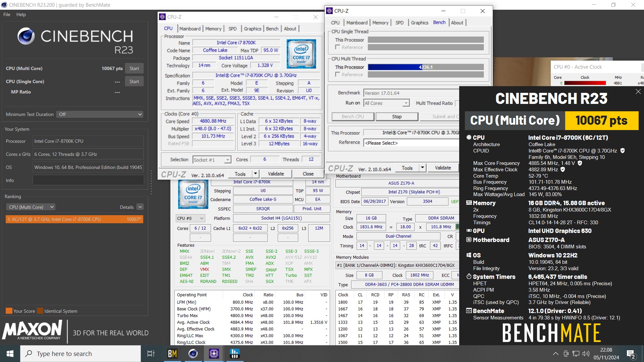Switch to Mainboard tab in left CPU-Z
Image resolution: width=644 pixels, height=362 pixels.
[190, 29]
